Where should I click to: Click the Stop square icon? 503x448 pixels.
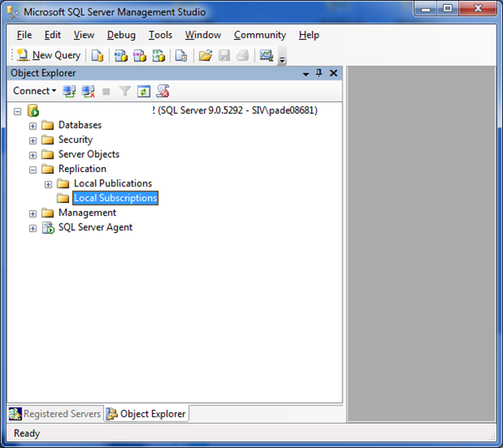click(x=106, y=92)
